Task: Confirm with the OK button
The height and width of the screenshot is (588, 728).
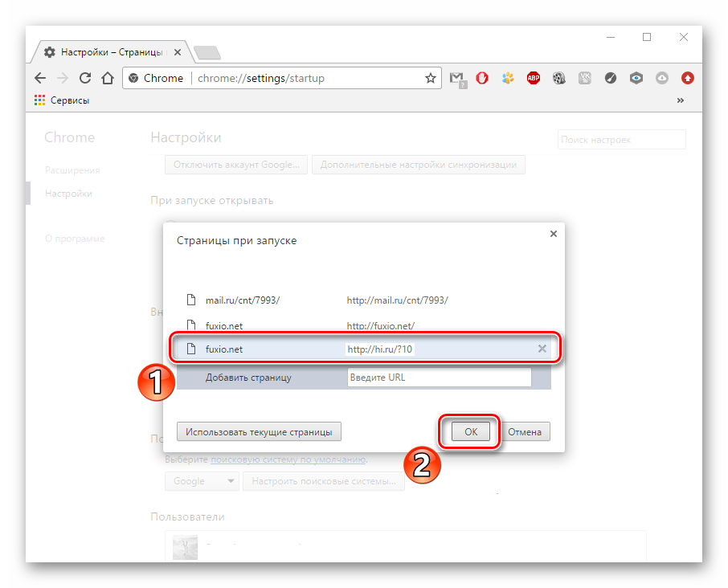Action: [x=471, y=431]
